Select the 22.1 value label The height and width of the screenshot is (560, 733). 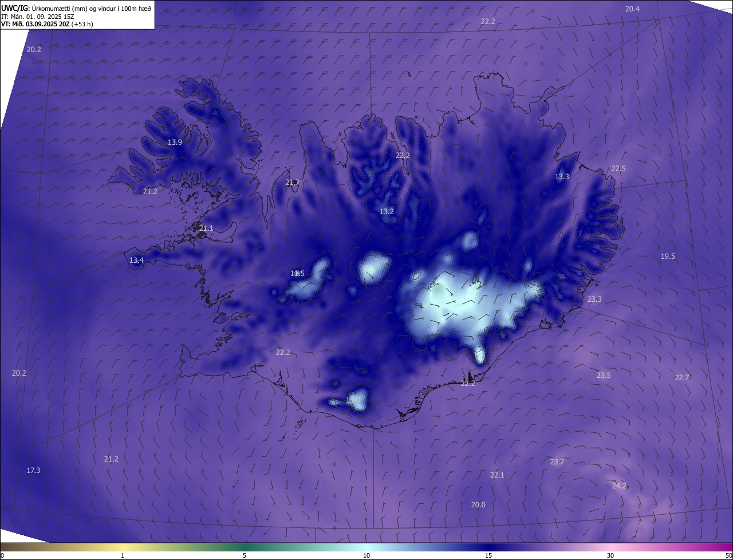(496, 475)
